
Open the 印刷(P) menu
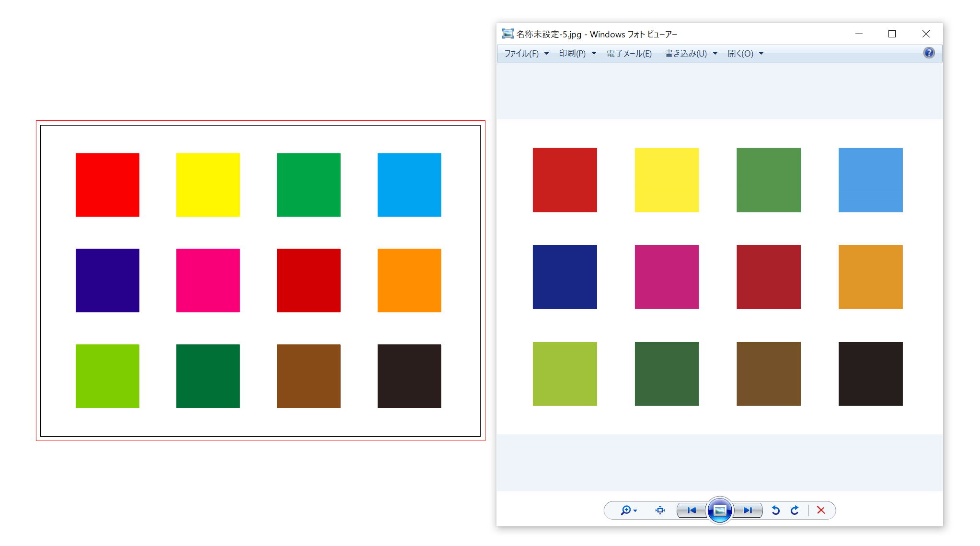click(x=572, y=53)
